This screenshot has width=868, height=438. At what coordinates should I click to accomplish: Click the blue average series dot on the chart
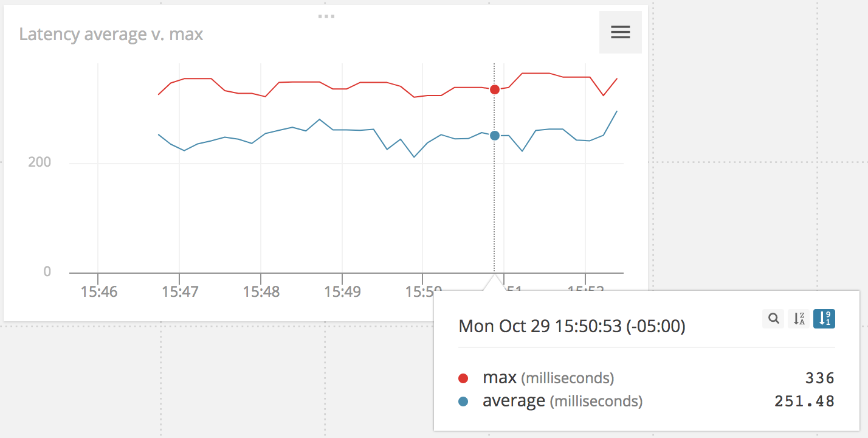coord(494,136)
